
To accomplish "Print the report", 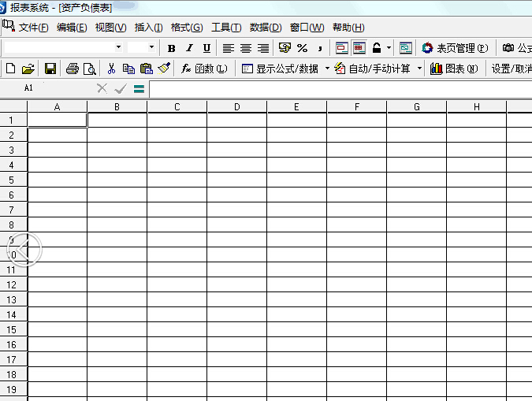I will 73,69.
